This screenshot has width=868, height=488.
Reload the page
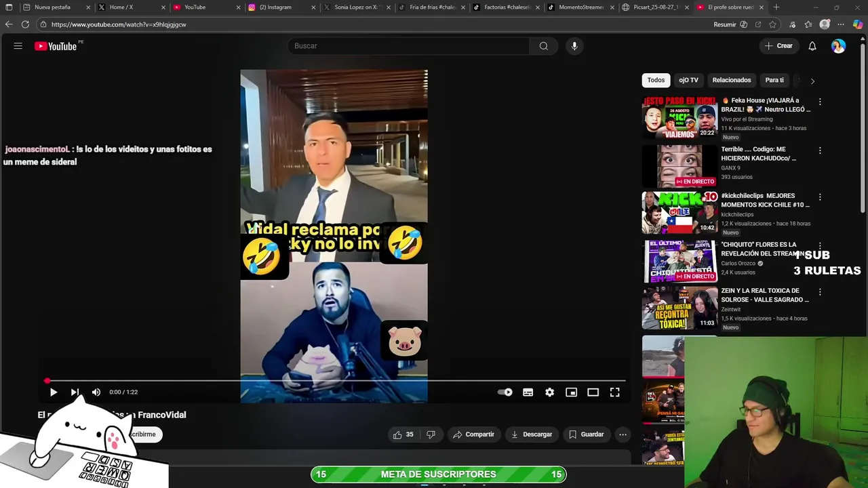click(25, 24)
